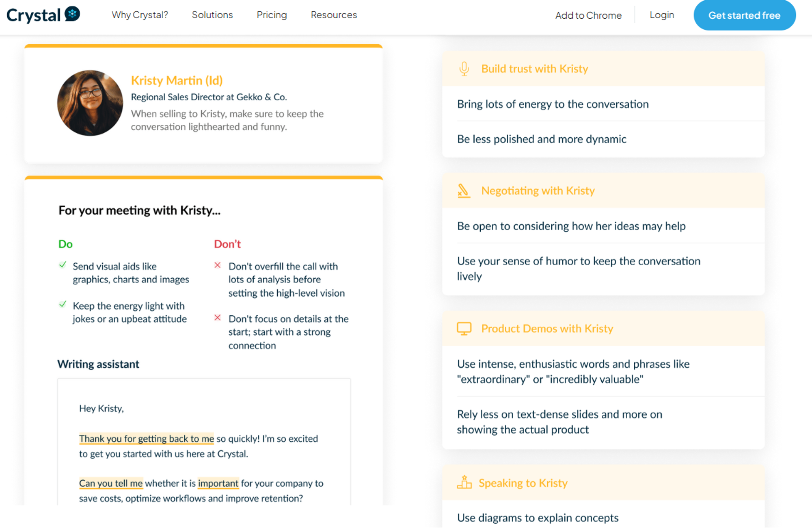Click the text Don't focus on details at the start
This screenshot has width=812, height=529.
(x=288, y=332)
